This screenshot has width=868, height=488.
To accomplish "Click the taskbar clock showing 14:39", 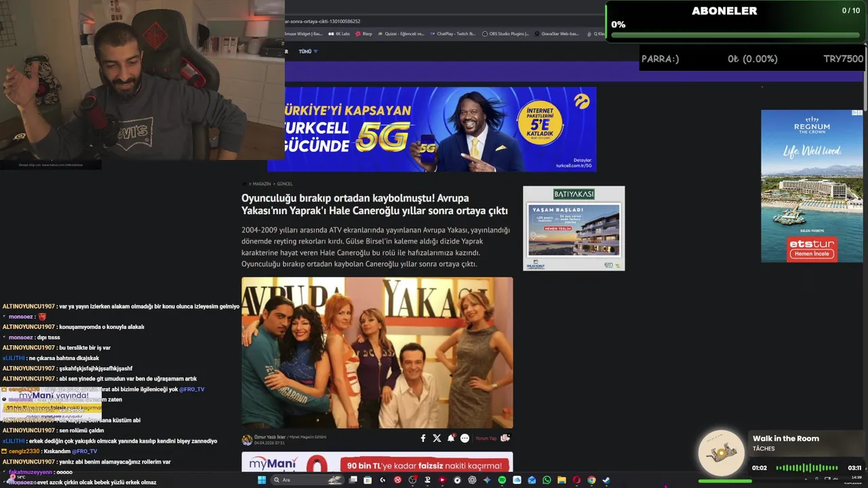I will click(856, 478).
